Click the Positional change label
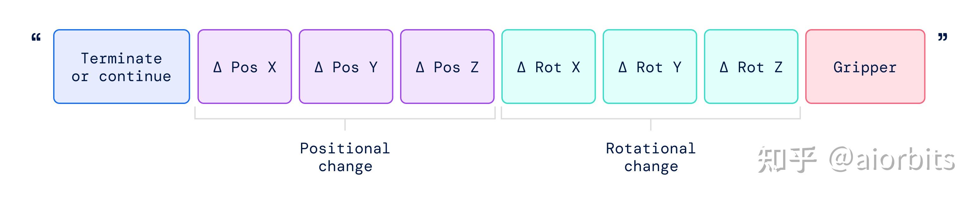The height and width of the screenshot is (199, 980). [x=345, y=157]
